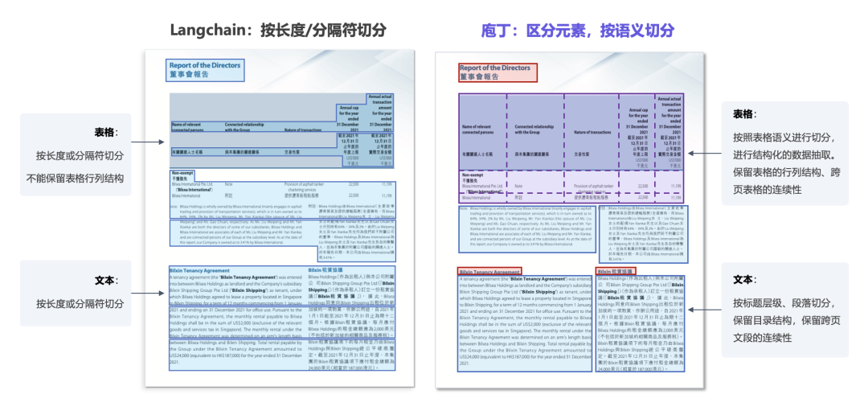The width and height of the screenshot is (868, 411).
Task: Click "不能保留表格行列结构" text
Action: pyautogui.click(x=76, y=179)
